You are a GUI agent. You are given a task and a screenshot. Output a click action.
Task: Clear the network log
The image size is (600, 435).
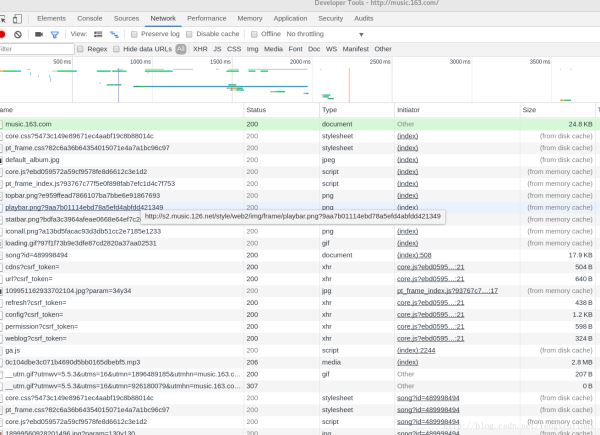point(18,34)
